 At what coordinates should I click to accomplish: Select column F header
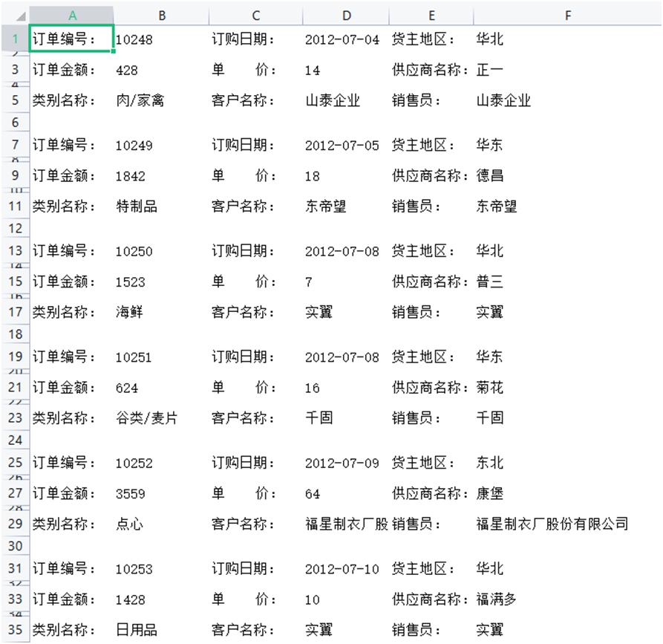(x=567, y=16)
